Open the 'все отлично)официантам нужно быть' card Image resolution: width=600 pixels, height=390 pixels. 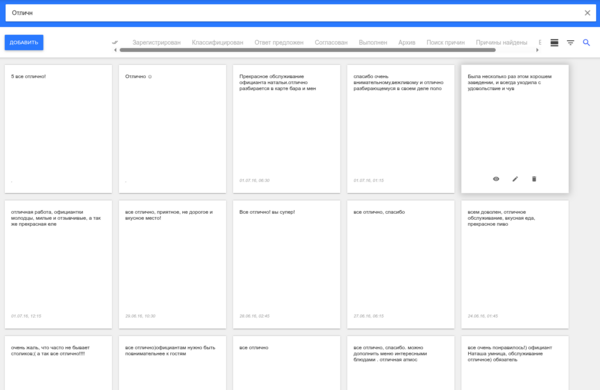pos(172,363)
